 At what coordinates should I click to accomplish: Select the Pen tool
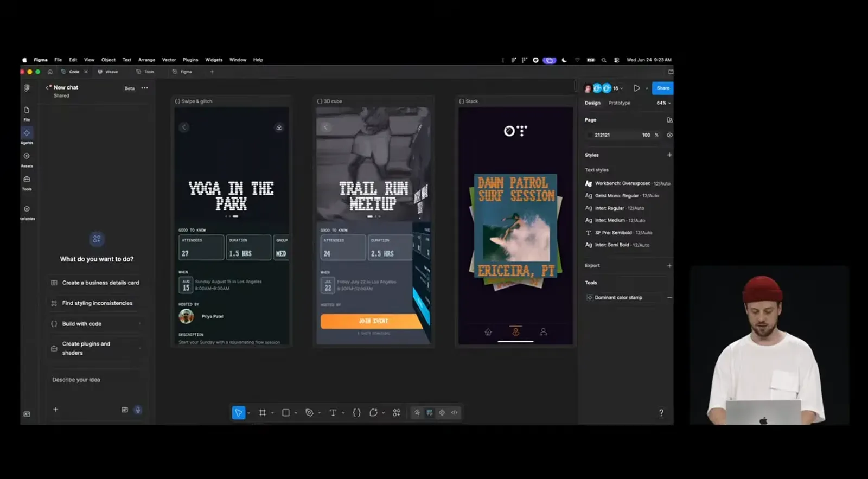[309, 413]
